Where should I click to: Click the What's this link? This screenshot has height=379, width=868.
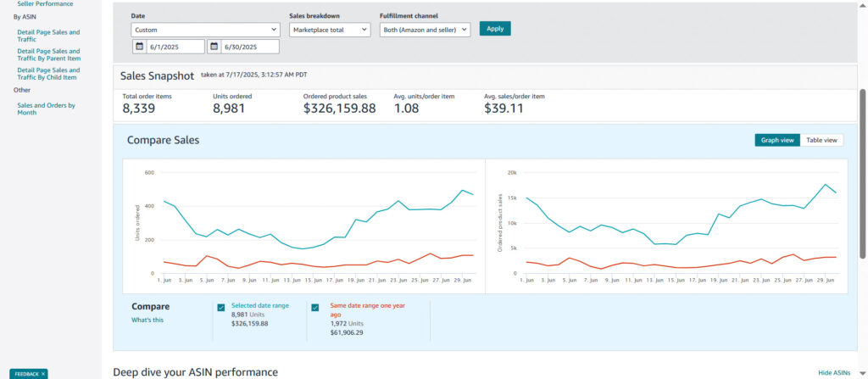tap(147, 320)
